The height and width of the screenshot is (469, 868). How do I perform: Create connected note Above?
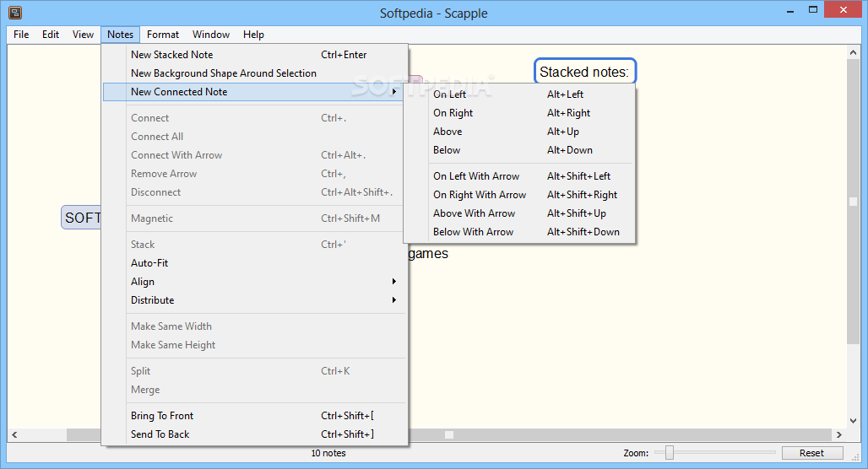point(519,132)
